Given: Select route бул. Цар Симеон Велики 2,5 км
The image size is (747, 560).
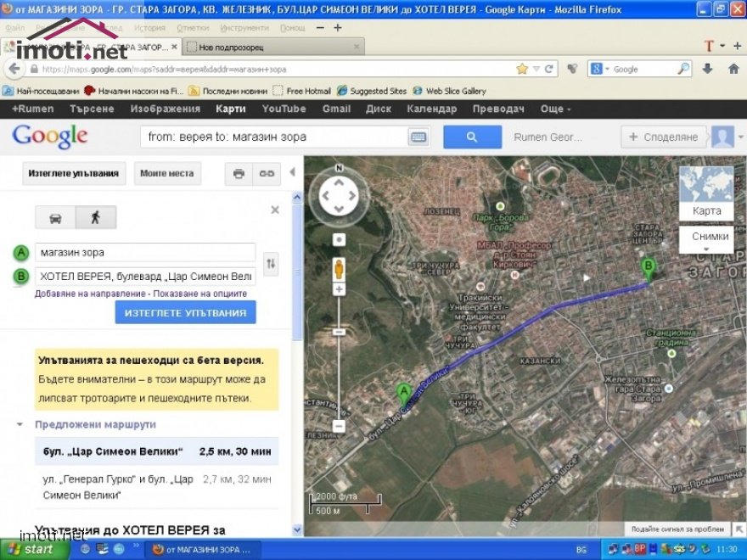Looking at the screenshot, I should pyautogui.click(x=157, y=451).
